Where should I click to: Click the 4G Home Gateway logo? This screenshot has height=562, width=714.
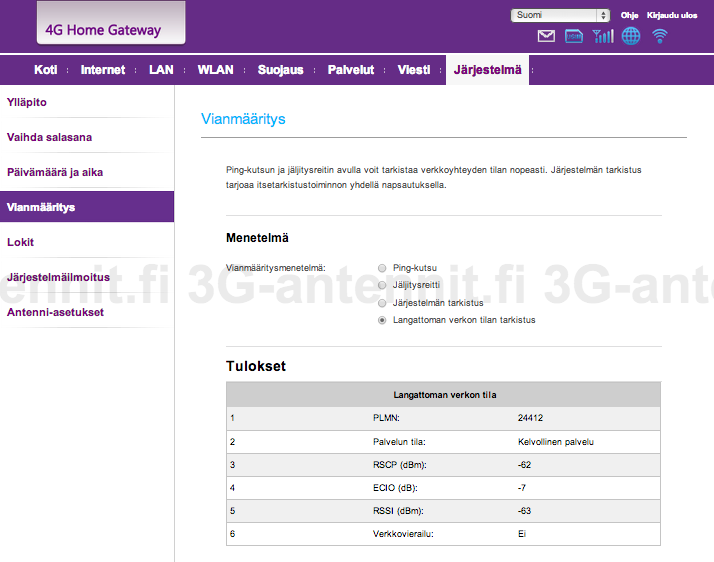111,23
